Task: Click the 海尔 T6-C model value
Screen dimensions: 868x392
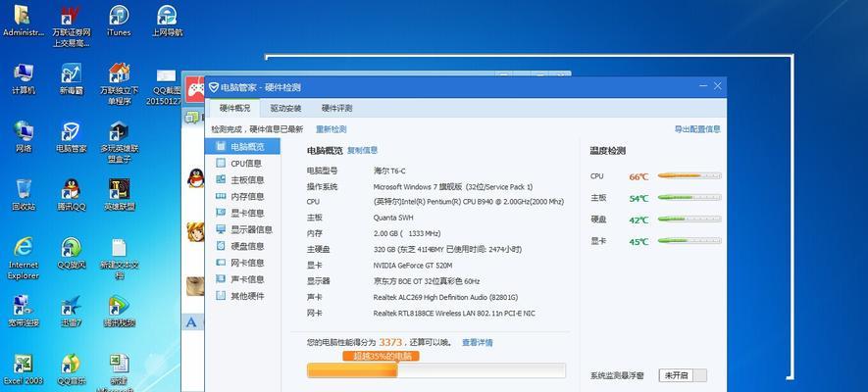Action: [x=389, y=171]
